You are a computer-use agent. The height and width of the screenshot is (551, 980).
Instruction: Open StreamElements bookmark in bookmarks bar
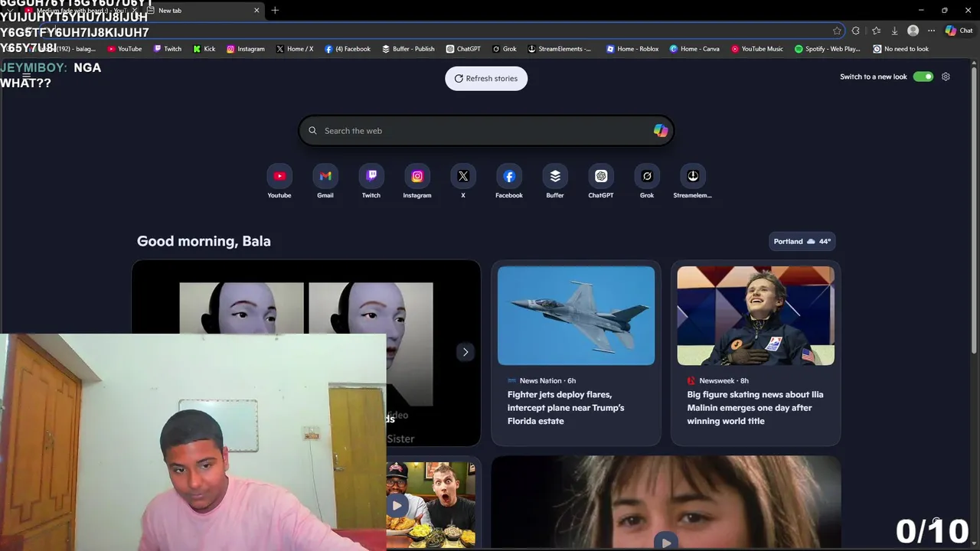point(560,49)
